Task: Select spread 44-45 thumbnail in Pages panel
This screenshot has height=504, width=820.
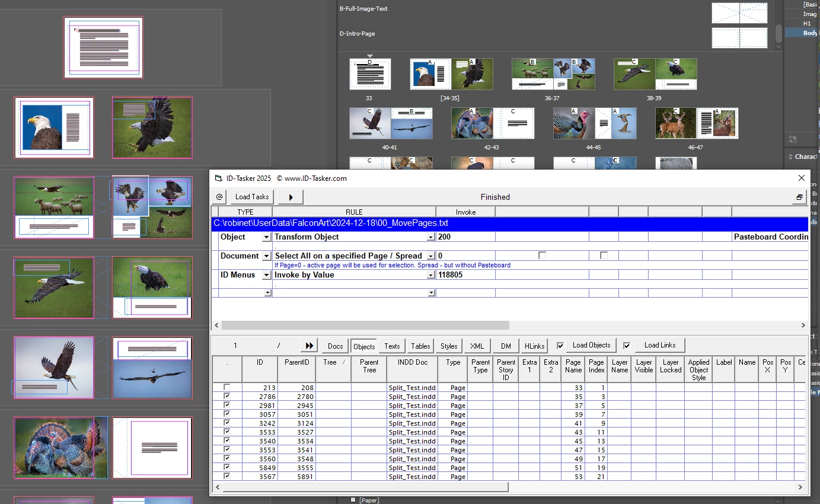Action: [x=595, y=123]
